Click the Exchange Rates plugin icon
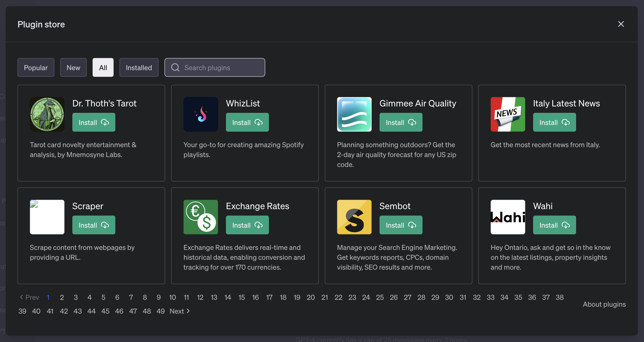Image resolution: width=644 pixels, height=342 pixels. coord(200,217)
